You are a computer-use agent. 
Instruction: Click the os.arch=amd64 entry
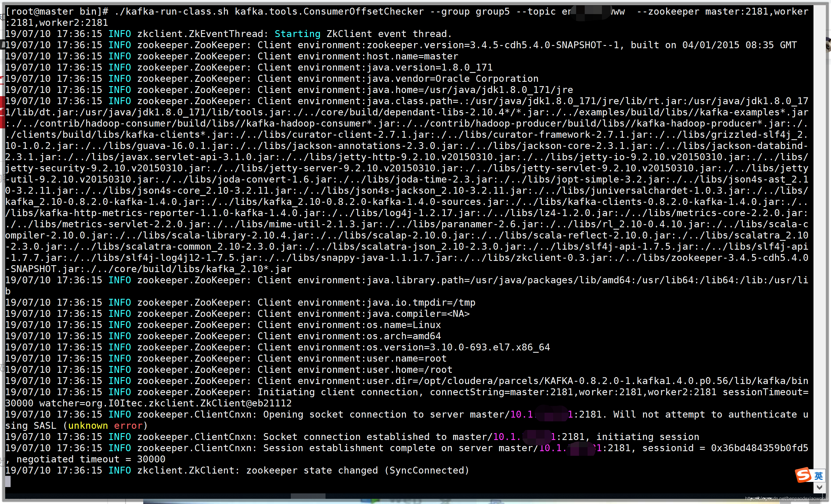404,336
